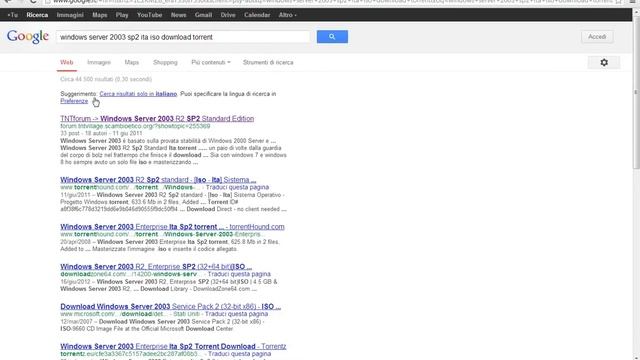Open News in the black top bar
This screenshot has height=360, width=640.
[x=178, y=15]
